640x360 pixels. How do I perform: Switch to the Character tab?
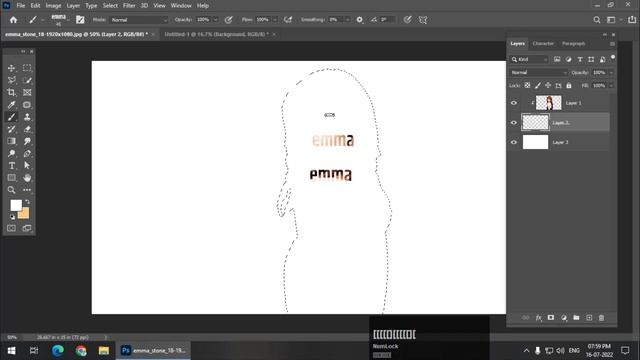click(543, 44)
